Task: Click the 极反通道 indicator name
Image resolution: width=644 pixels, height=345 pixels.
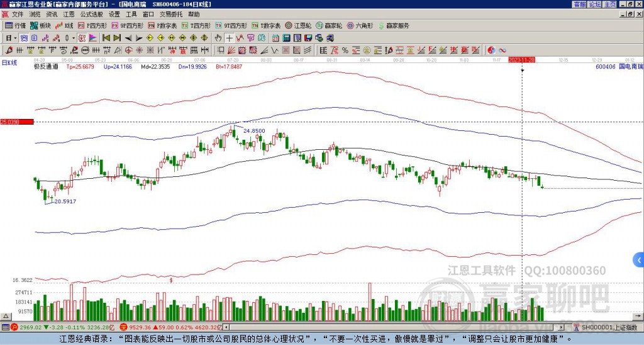Action: [45, 66]
